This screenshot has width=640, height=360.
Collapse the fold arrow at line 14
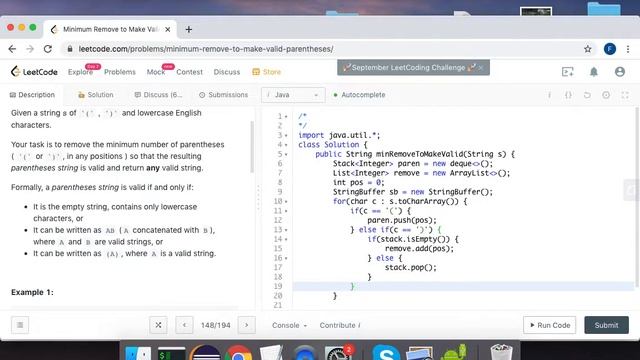[286, 239]
